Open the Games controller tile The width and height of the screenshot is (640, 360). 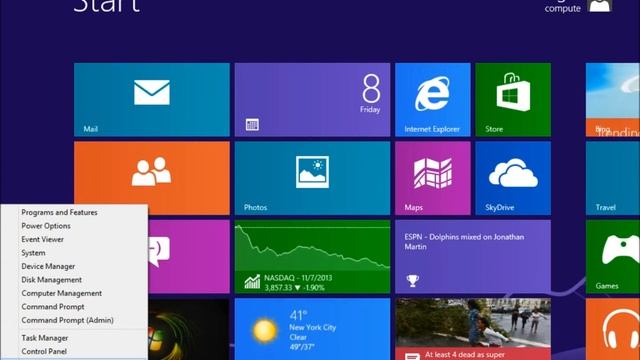pos(613,256)
